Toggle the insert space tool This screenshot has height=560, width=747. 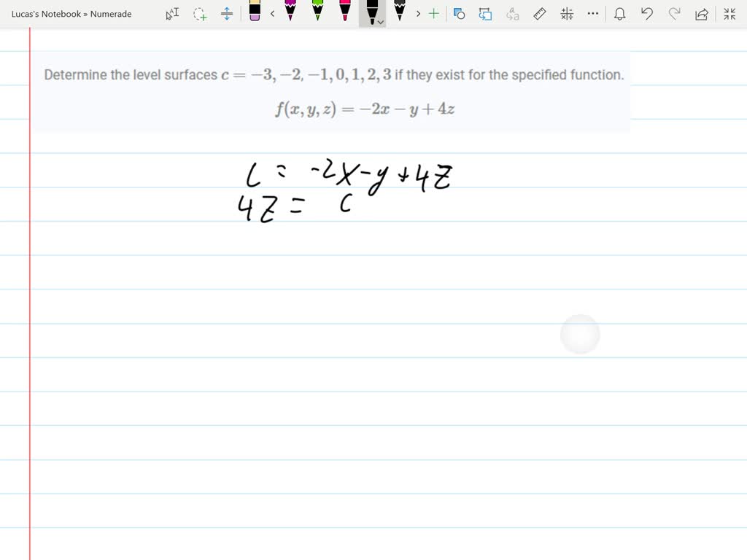click(x=228, y=13)
